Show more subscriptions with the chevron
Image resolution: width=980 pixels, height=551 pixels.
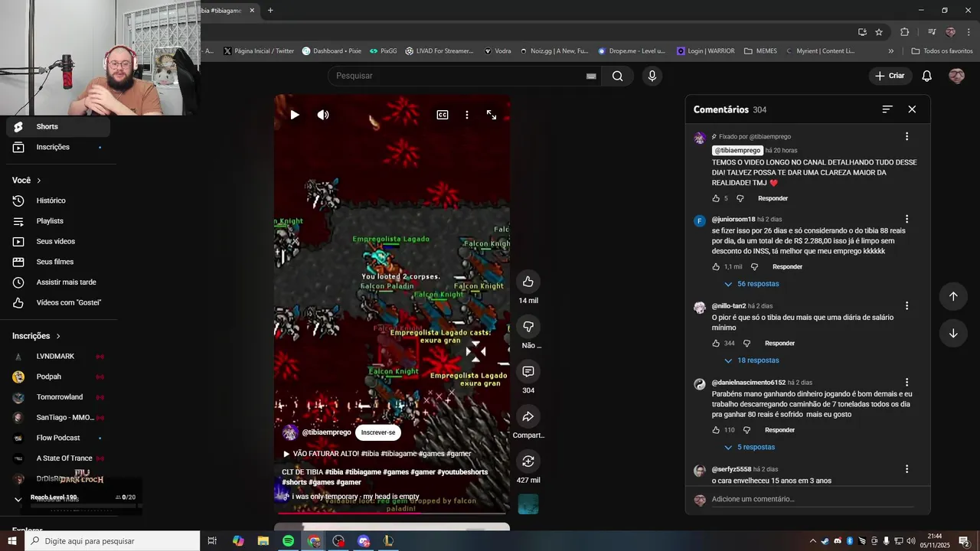pos(18,499)
